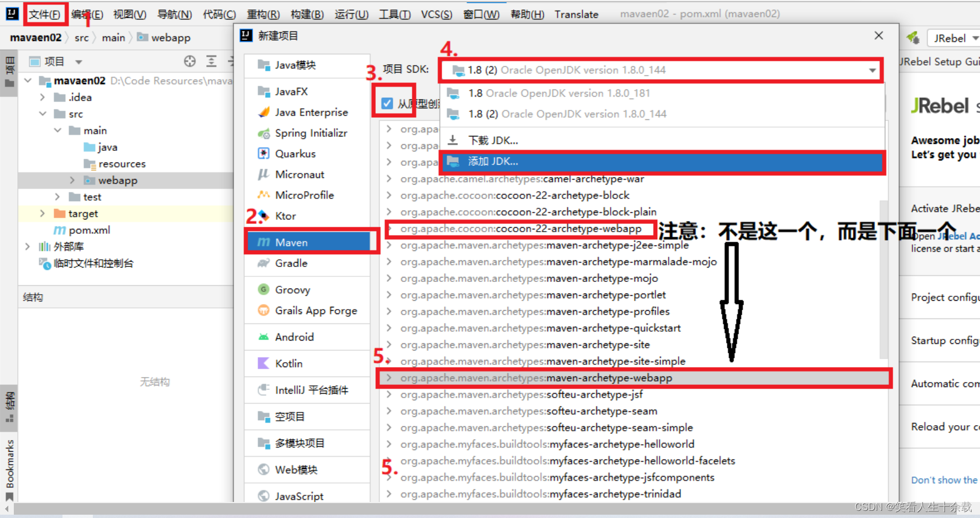
Task: Select the IntelliJ 平台插件 icon
Action: pyautogui.click(x=264, y=390)
